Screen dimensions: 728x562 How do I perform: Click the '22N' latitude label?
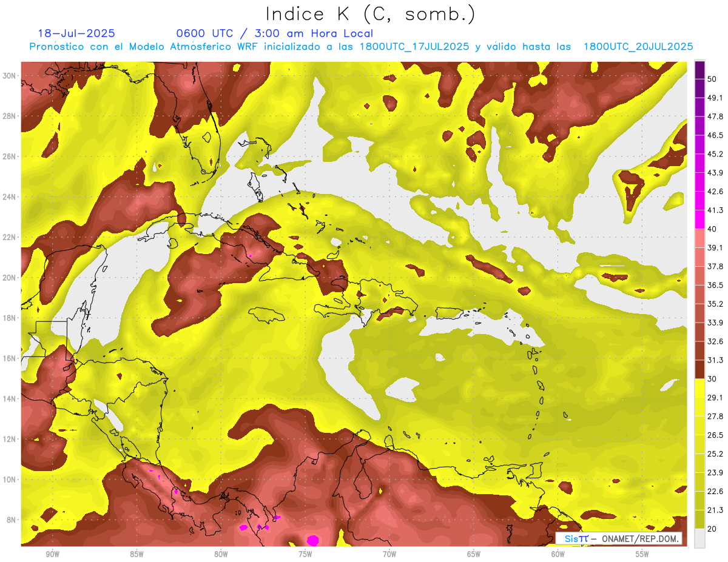tap(10, 237)
